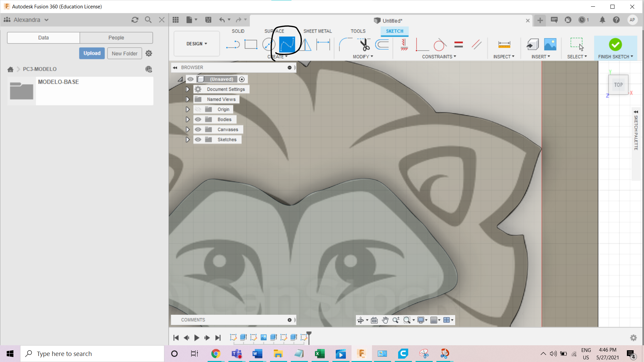Click the Undo arrow
The height and width of the screenshot is (362, 644).
tap(222, 20)
